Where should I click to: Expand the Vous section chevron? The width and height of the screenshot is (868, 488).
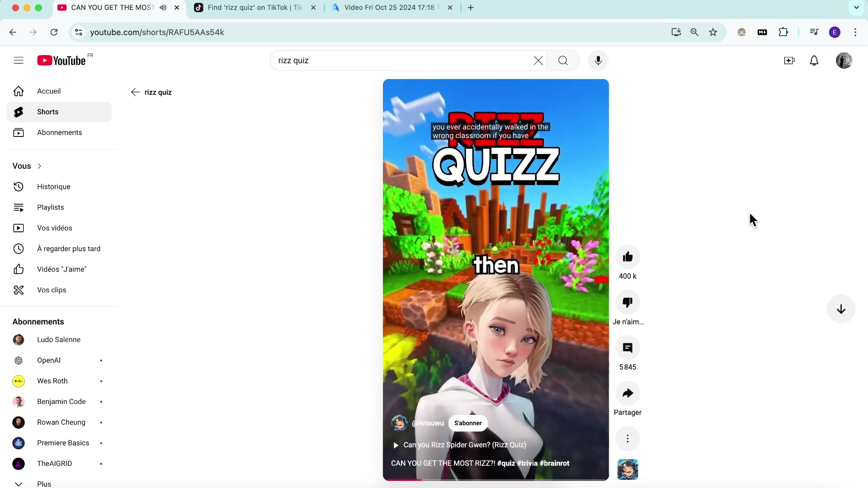(39, 166)
